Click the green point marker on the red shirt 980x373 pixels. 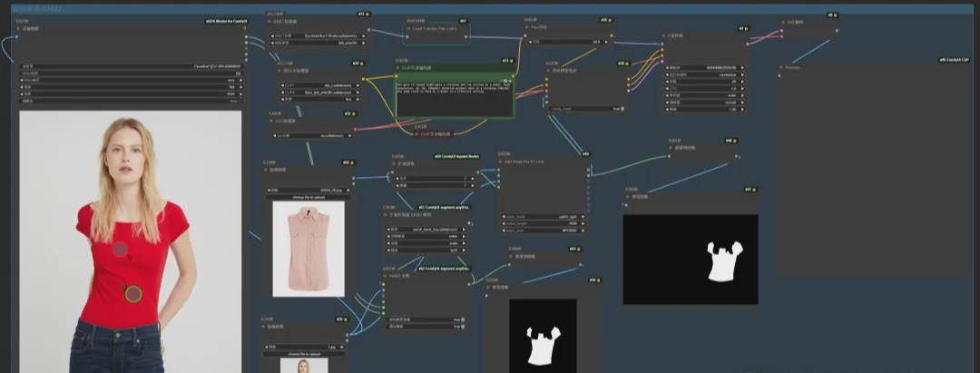(x=133, y=293)
